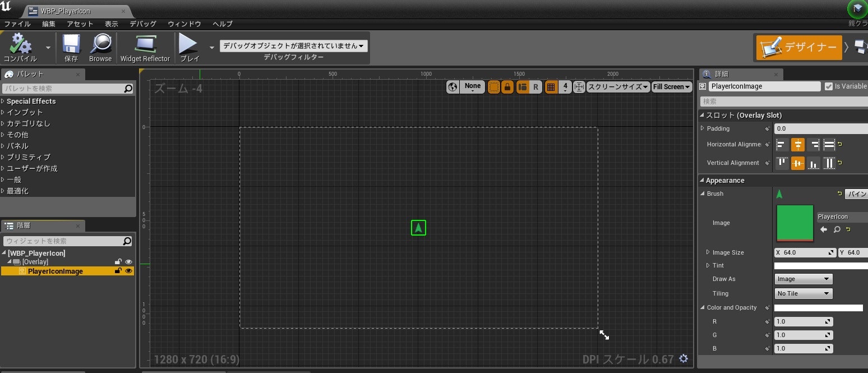Set horizontal alignment to right
The image size is (868, 373).
(814, 145)
